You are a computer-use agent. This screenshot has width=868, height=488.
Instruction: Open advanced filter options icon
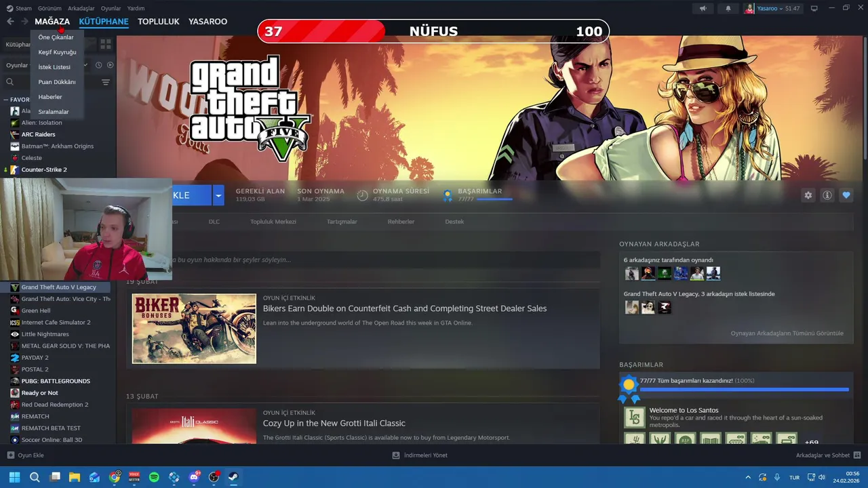(x=106, y=82)
